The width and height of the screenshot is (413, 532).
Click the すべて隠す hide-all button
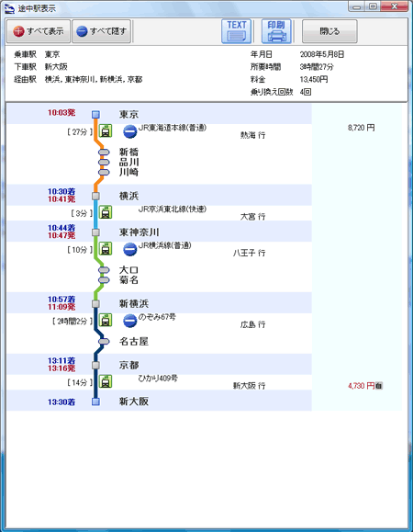pyautogui.click(x=101, y=31)
